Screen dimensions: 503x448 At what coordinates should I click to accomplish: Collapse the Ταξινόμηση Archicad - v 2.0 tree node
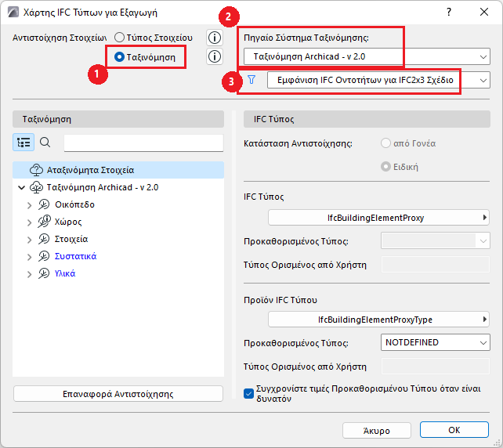[21, 187]
